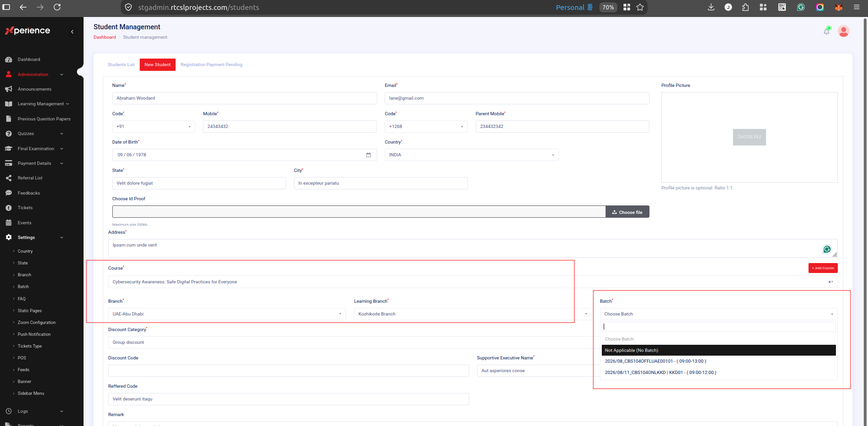The height and width of the screenshot is (426, 868).
Task: Click the browser zoom 70% indicator
Action: (608, 7)
